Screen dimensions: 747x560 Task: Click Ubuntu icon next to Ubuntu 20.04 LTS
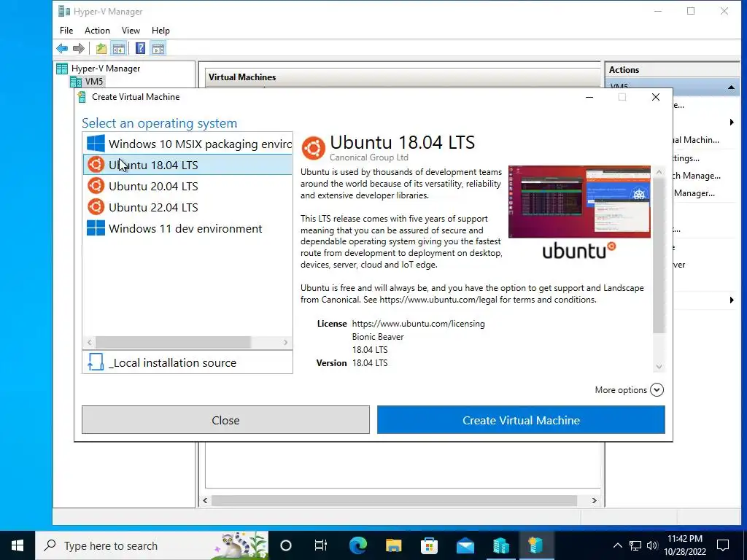pyautogui.click(x=96, y=186)
